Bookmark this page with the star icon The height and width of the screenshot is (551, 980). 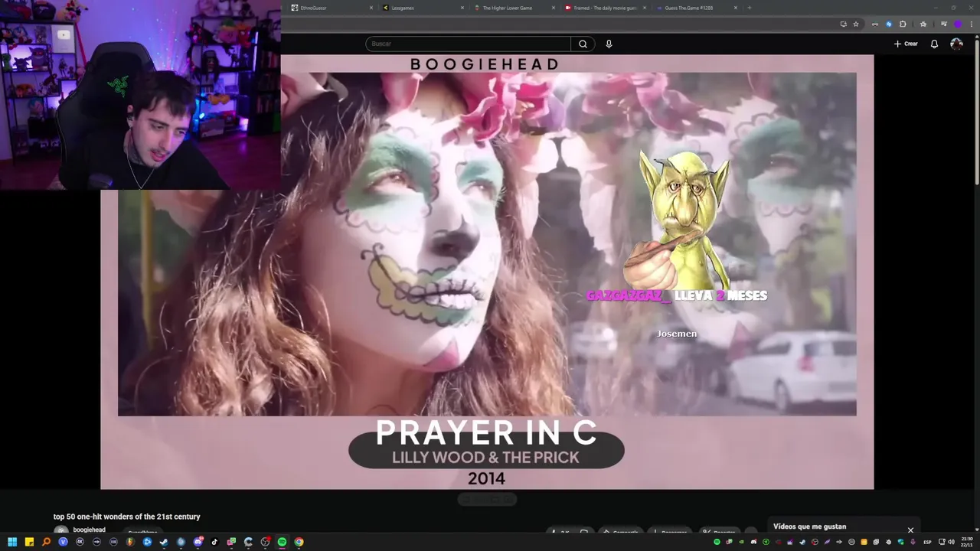pos(856,24)
